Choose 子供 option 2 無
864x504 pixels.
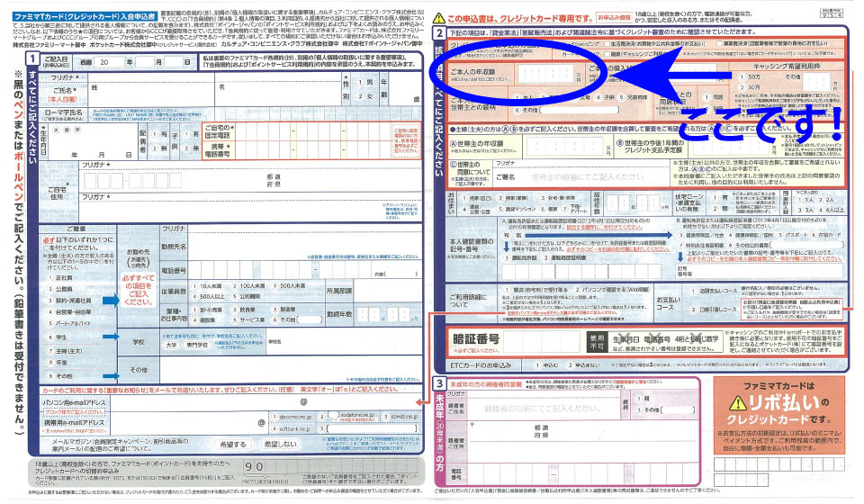tap(191, 148)
